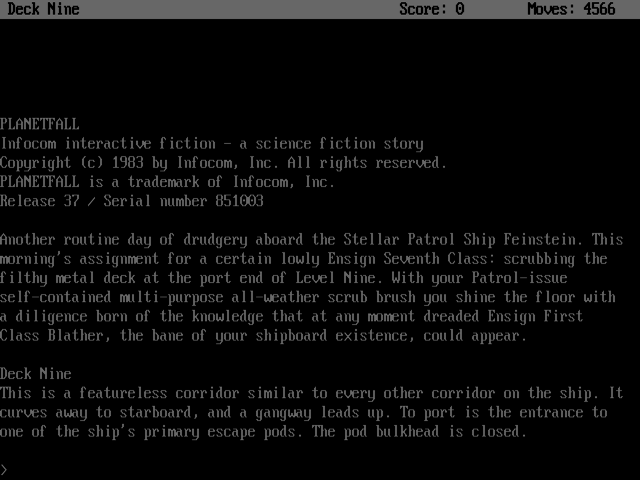Click the command prompt at the bottom

point(4,470)
